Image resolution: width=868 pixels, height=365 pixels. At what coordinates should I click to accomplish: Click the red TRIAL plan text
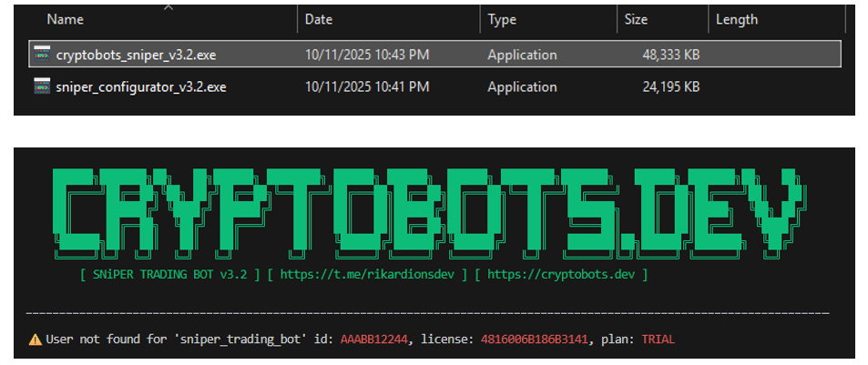click(x=660, y=340)
